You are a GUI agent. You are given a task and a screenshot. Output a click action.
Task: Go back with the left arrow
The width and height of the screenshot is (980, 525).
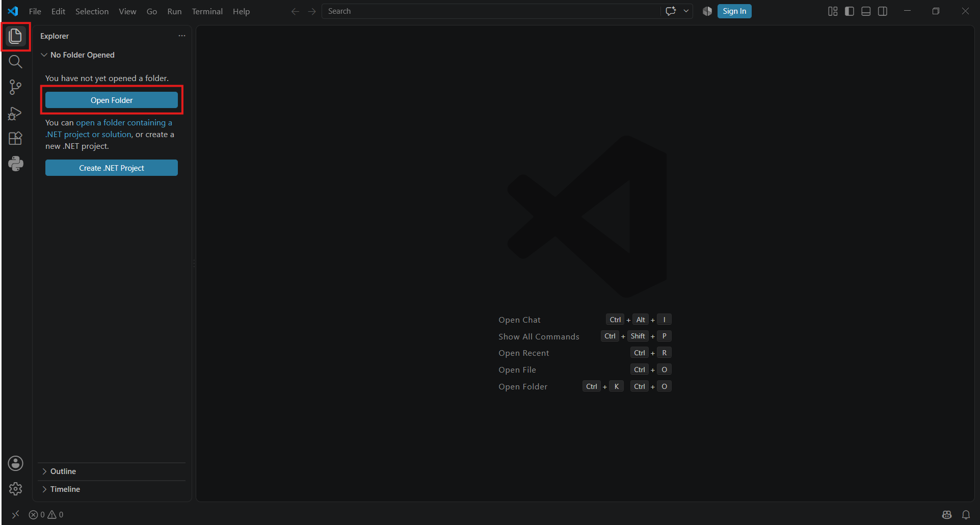tap(295, 11)
